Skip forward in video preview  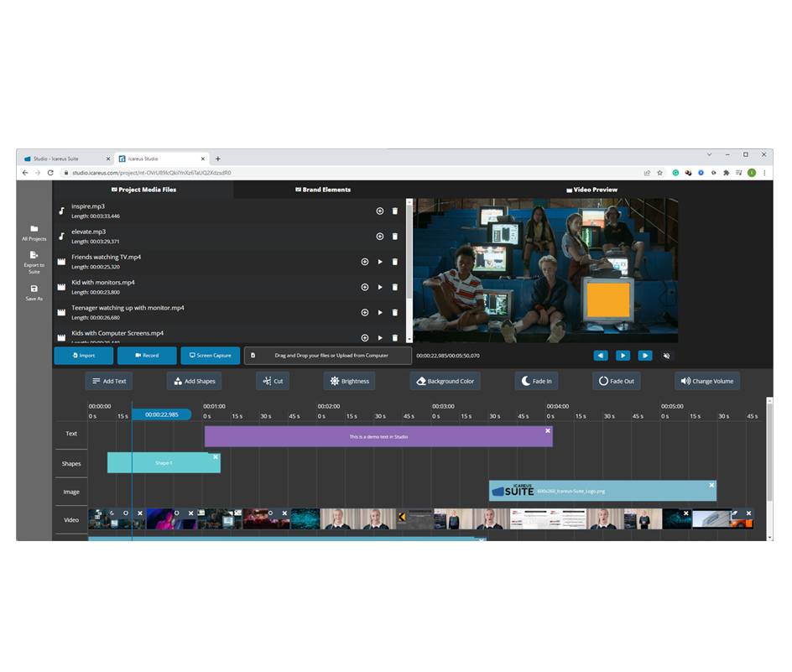(645, 356)
